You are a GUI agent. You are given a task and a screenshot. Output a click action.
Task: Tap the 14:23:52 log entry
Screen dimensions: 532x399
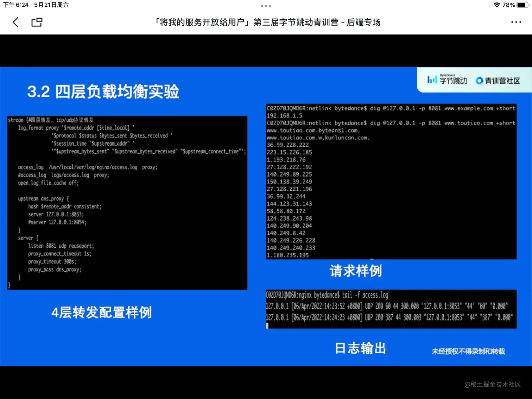[x=387, y=306]
